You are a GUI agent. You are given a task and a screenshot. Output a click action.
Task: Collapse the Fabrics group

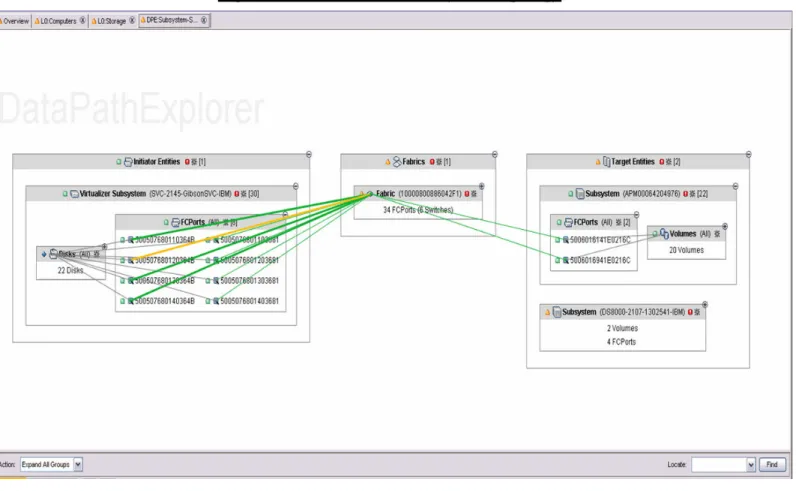(494, 154)
